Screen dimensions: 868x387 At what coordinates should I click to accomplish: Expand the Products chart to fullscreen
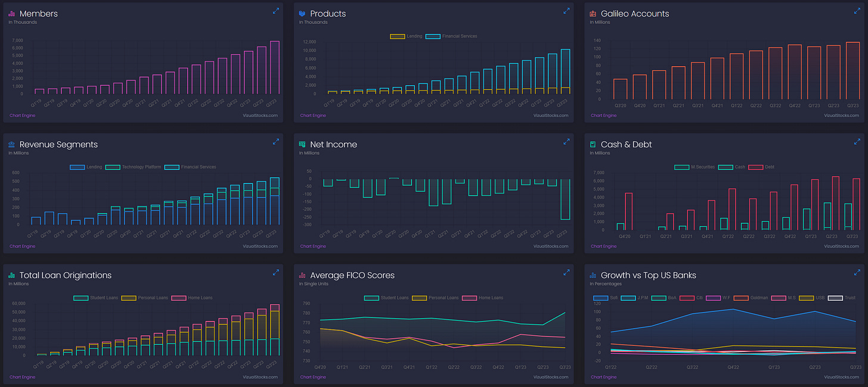click(x=567, y=11)
